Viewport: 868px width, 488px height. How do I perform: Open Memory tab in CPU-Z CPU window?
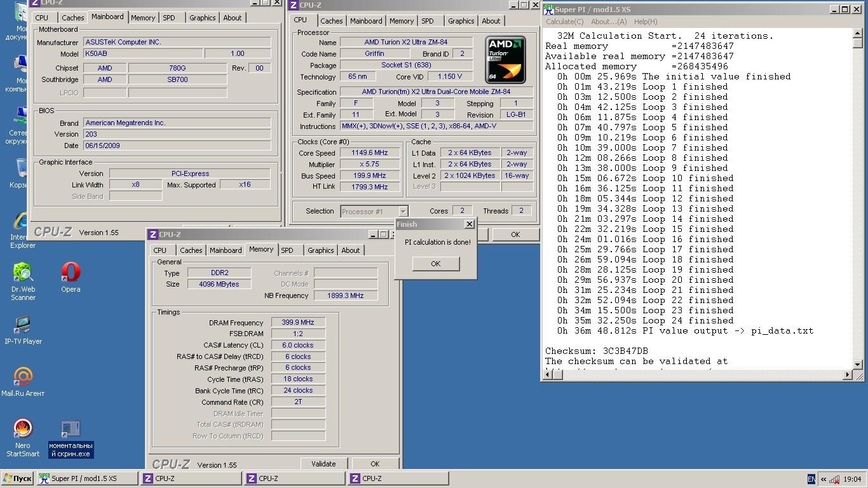402,21
